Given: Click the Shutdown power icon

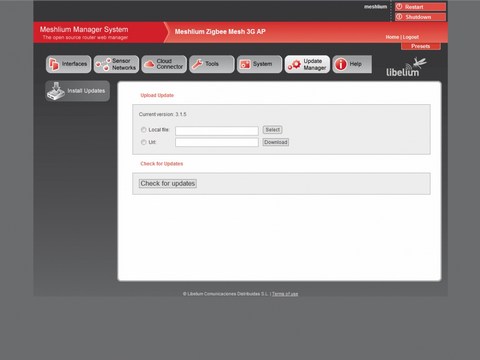Looking at the screenshot, I should pos(399,17).
